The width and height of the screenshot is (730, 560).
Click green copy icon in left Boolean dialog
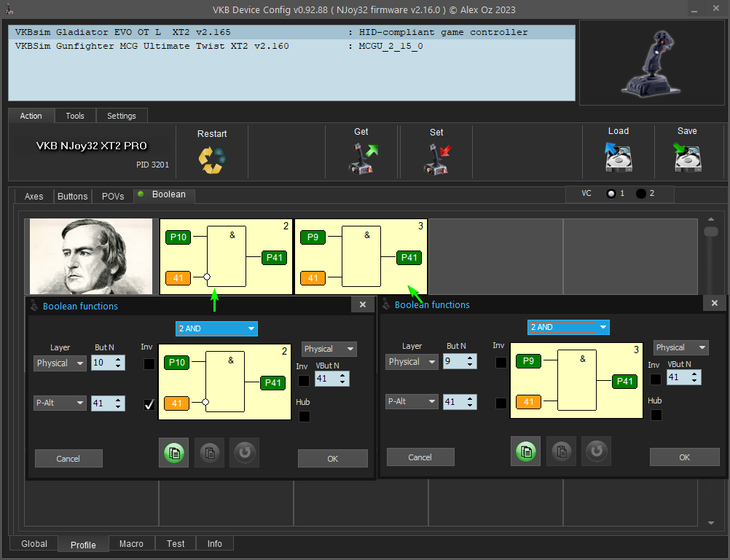(x=173, y=452)
